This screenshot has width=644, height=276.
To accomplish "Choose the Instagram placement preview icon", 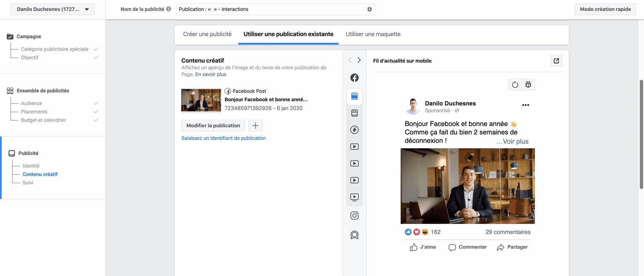I will tap(355, 216).
